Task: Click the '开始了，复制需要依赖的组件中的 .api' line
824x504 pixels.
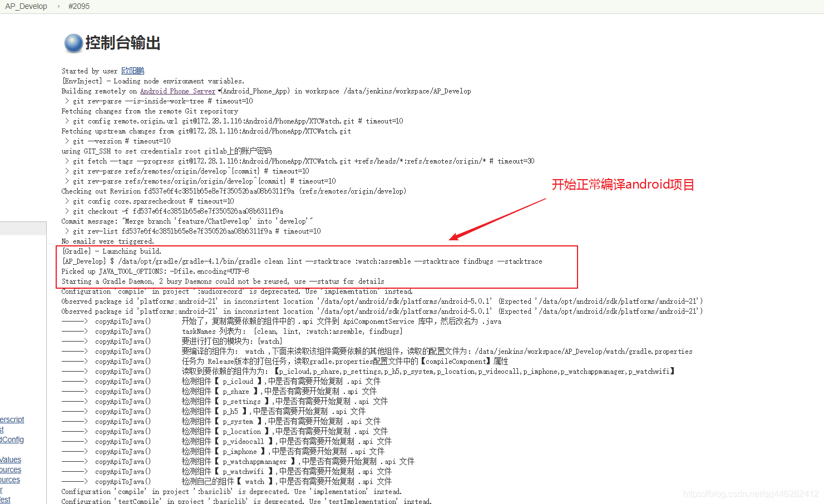Action: pos(282,322)
